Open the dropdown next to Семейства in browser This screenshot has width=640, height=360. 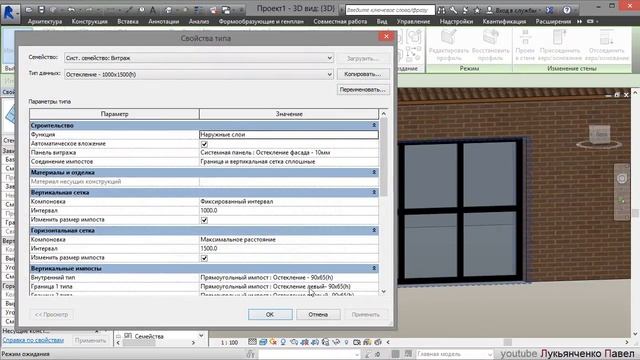(x=201, y=336)
